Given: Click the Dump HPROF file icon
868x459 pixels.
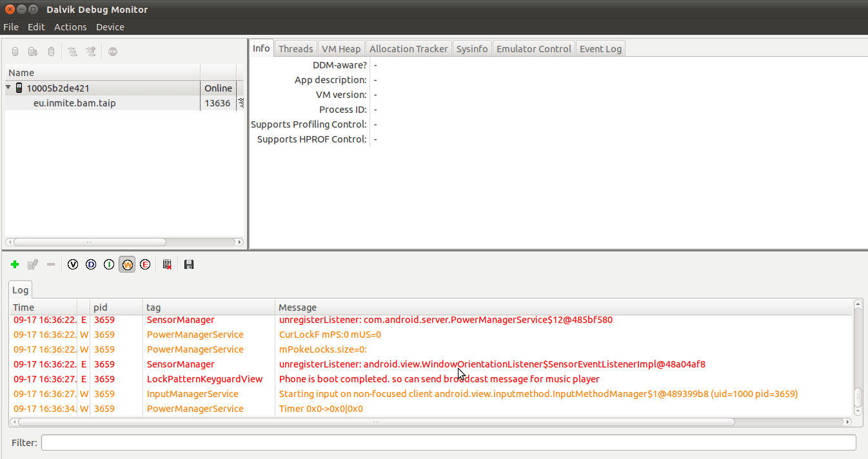Looking at the screenshot, I should 33,52.
